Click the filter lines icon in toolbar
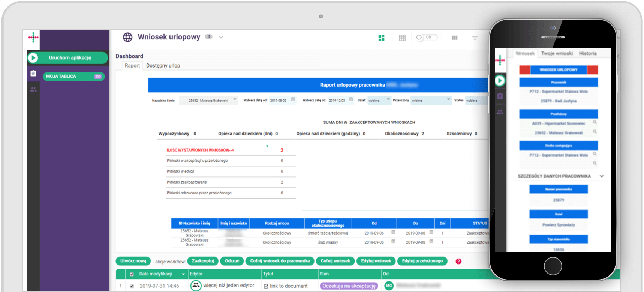This screenshot has width=644, height=292. click(x=475, y=38)
